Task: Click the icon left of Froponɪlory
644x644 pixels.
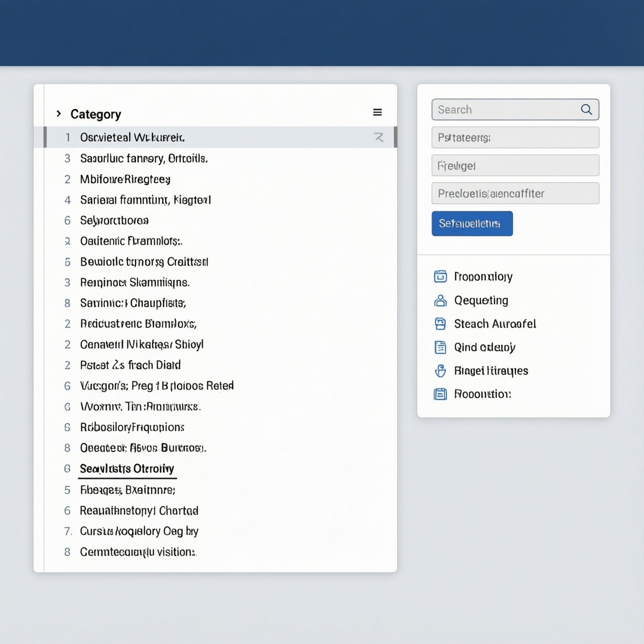Action: [440, 276]
